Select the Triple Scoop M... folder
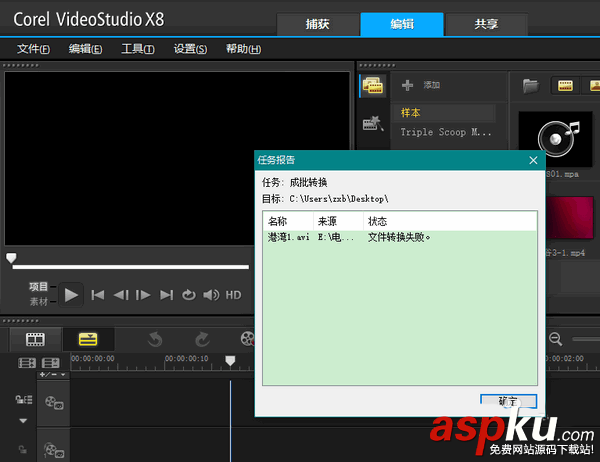The height and width of the screenshot is (462, 600). point(446,132)
